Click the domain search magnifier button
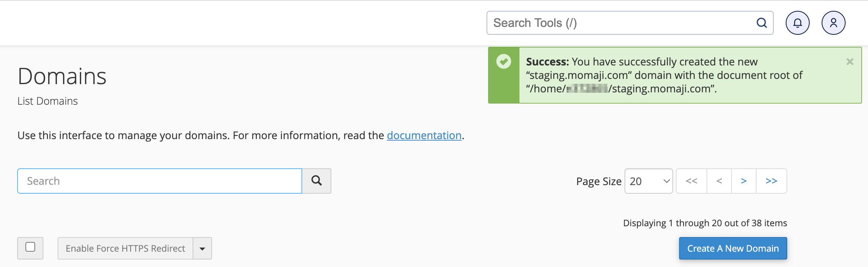The height and width of the screenshot is (267, 868). 316,181
